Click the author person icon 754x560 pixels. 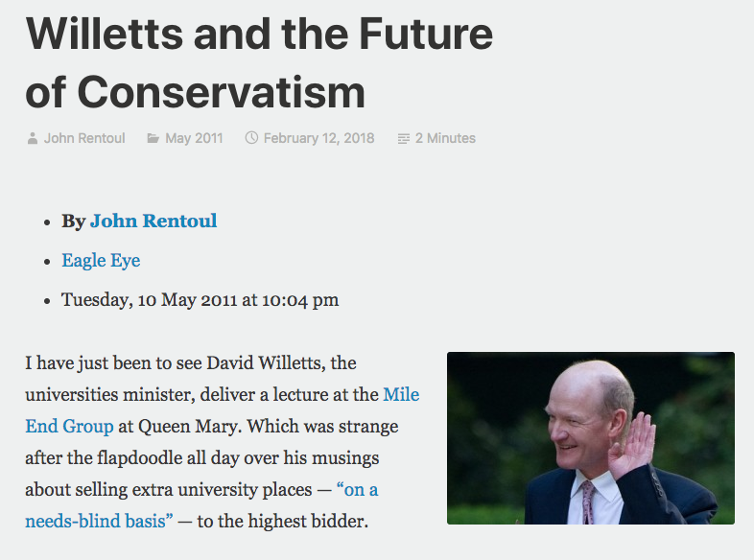(32, 138)
